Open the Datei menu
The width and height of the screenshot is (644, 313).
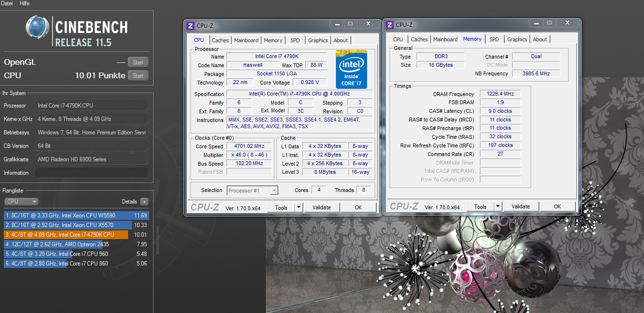7,3
